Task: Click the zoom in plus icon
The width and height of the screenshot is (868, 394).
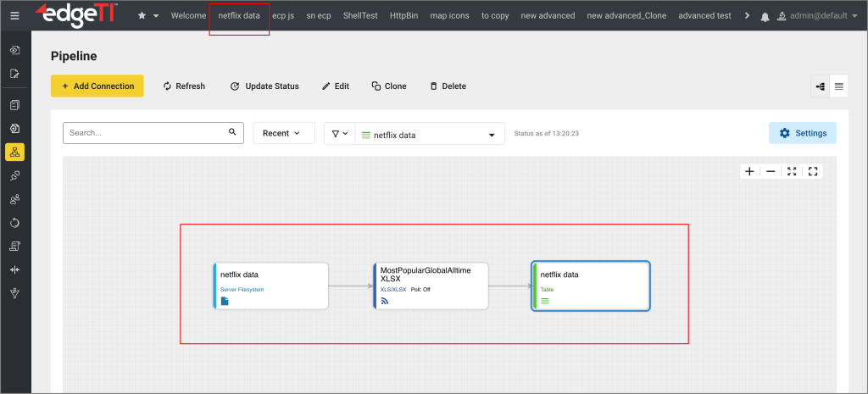Action: [749, 171]
